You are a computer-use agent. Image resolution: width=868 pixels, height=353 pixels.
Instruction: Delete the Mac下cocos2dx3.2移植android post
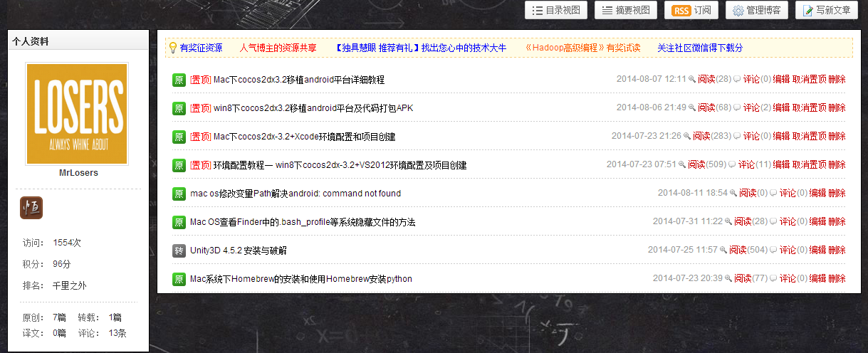(x=837, y=79)
